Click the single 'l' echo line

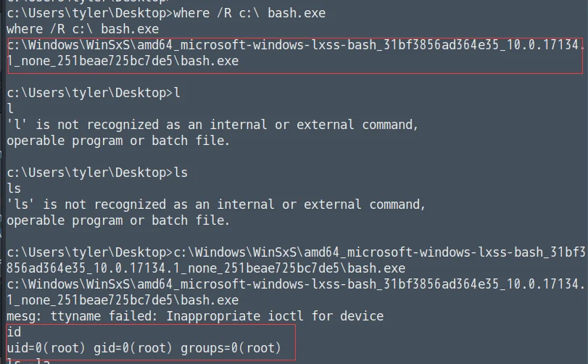point(10,109)
